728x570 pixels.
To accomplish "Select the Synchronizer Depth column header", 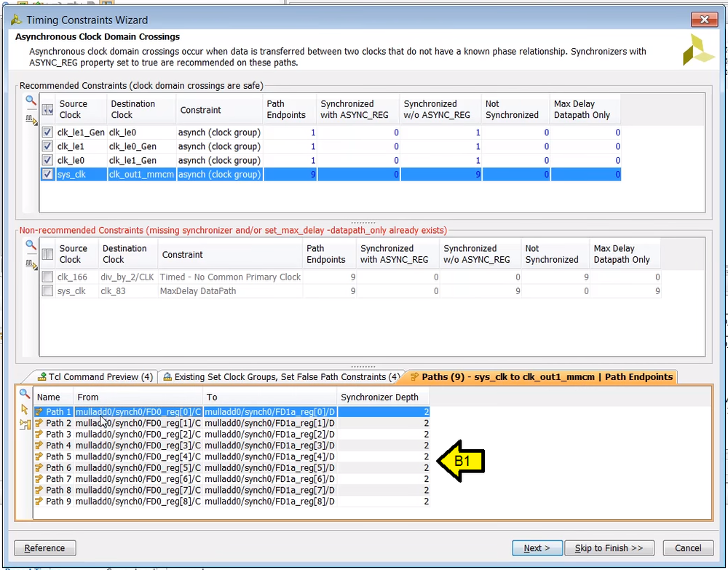I will pyautogui.click(x=384, y=397).
